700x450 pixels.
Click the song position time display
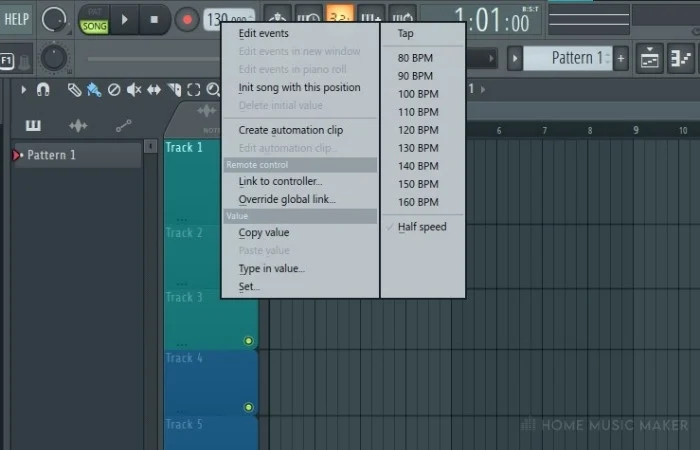tap(482, 20)
